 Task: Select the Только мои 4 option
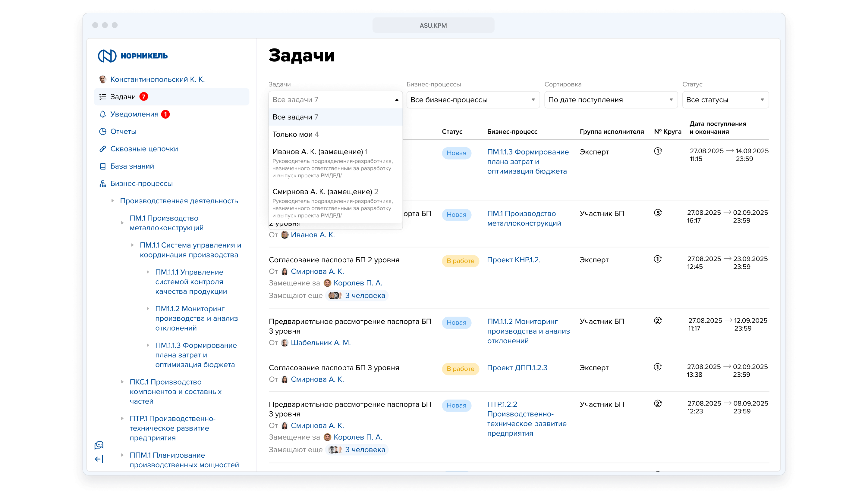pyautogui.click(x=295, y=134)
